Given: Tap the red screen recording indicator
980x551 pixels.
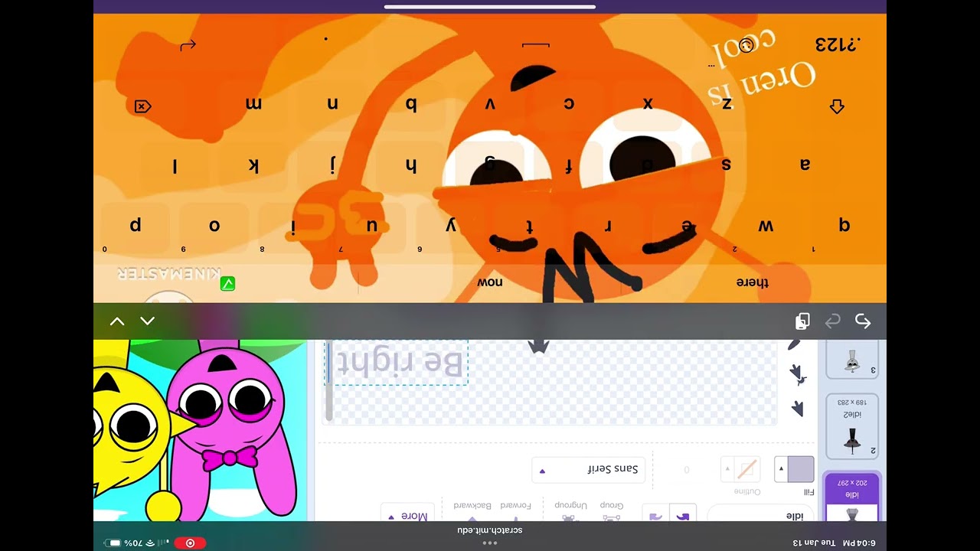Looking at the screenshot, I should point(190,543).
